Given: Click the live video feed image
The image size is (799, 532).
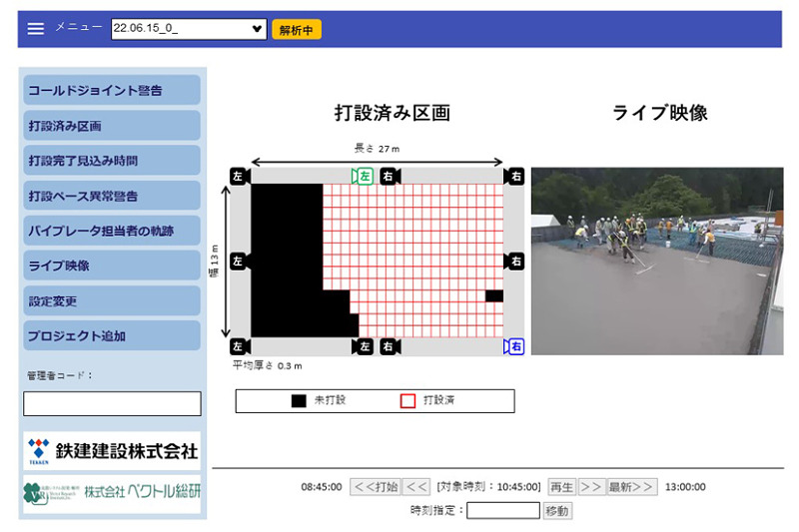Looking at the screenshot, I should [x=657, y=262].
